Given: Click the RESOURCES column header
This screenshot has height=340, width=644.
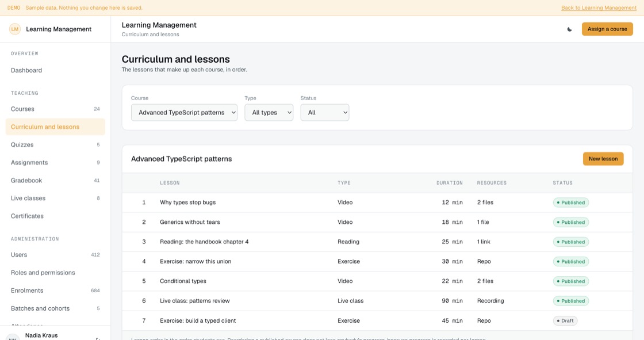Looking at the screenshot, I should [492, 183].
